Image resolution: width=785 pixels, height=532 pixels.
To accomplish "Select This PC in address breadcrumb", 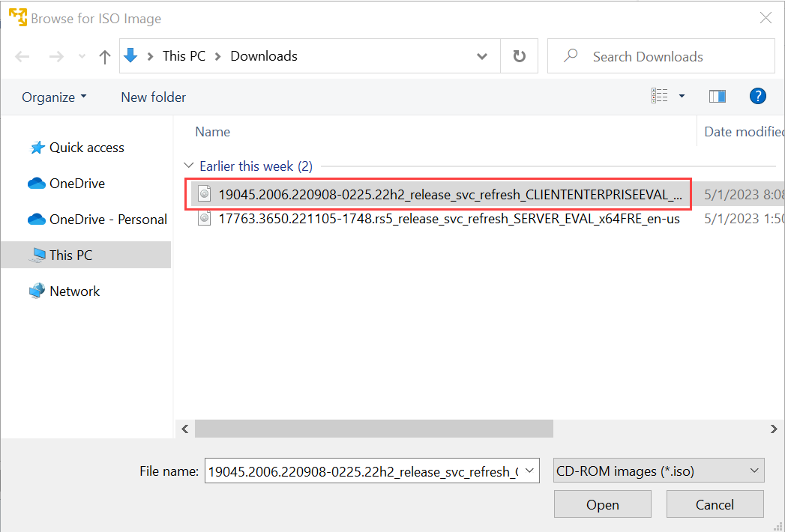I will coord(184,56).
